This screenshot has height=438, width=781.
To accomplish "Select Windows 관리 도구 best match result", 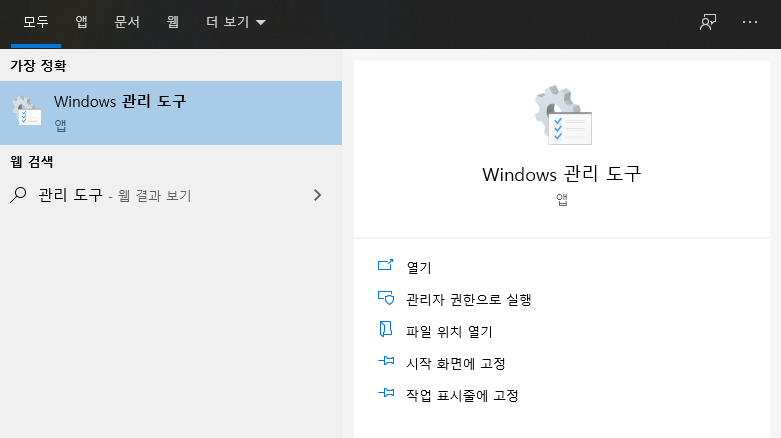I will pos(171,113).
